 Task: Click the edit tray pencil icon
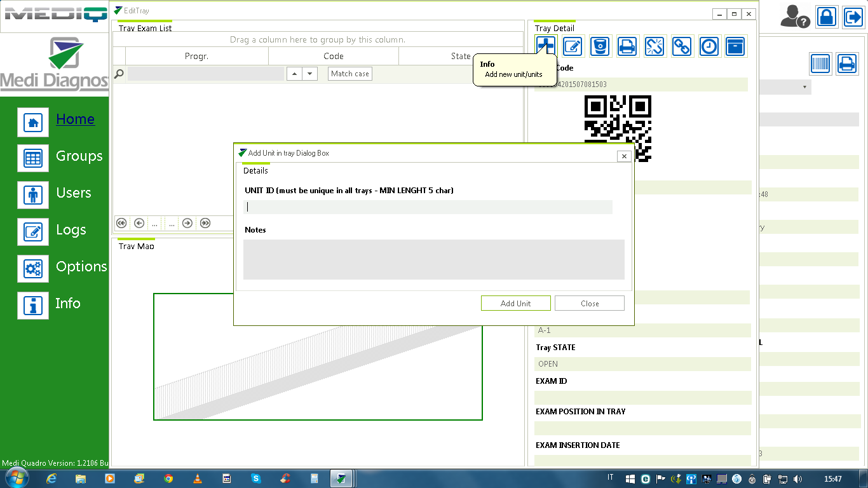(x=573, y=46)
